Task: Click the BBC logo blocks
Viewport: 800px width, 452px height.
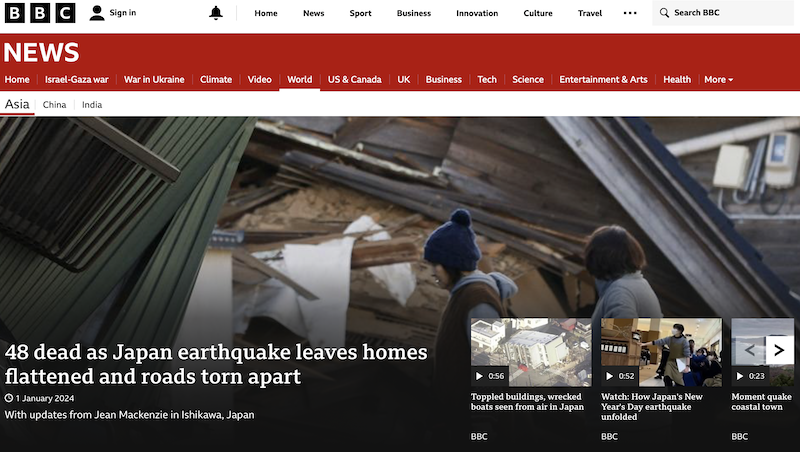Action: pos(40,13)
